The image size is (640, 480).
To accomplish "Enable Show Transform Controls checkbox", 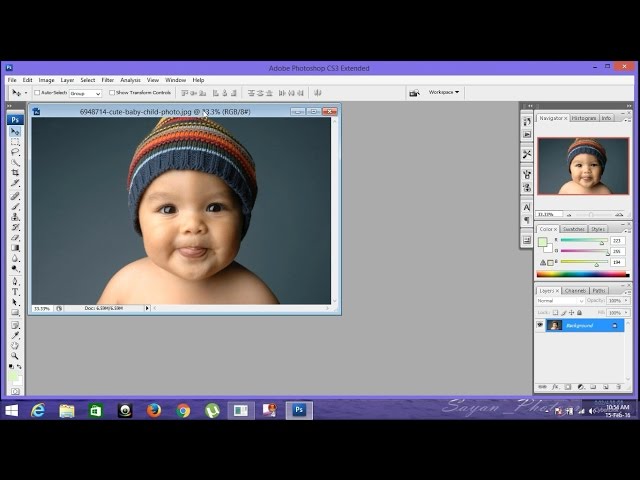I will pos(112,93).
